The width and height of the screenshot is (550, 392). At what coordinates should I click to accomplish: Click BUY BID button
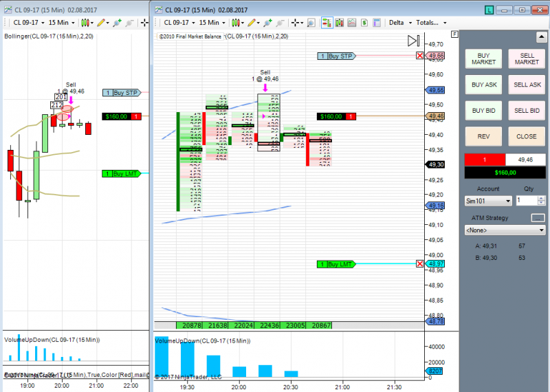(x=483, y=111)
